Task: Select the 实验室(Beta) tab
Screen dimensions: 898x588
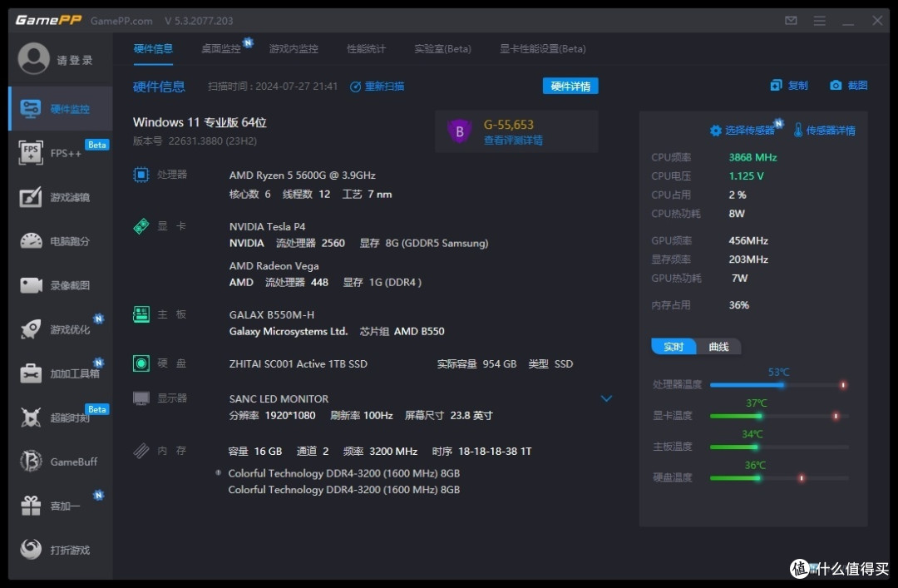Action: point(442,49)
